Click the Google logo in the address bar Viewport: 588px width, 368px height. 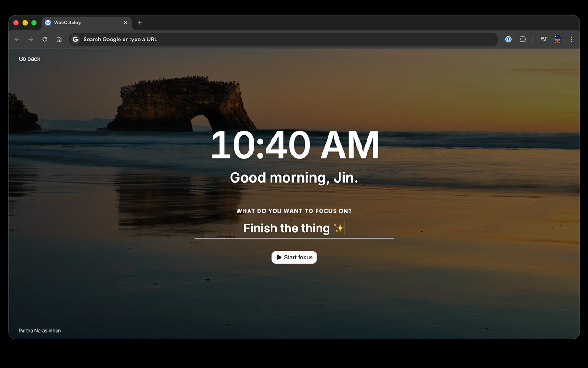click(x=76, y=40)
